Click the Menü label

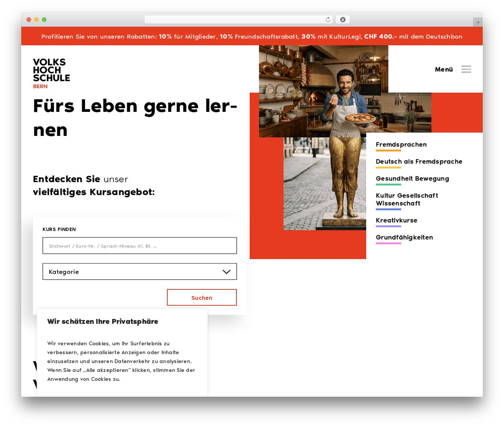click(444, 69)
